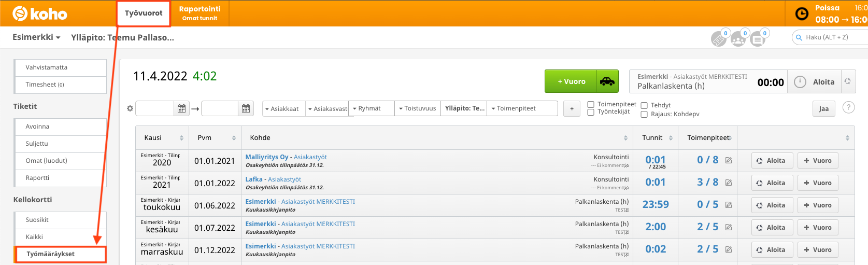Open the start date calendar picker
The width and height of the screenshot is (868, 265).
181,108
